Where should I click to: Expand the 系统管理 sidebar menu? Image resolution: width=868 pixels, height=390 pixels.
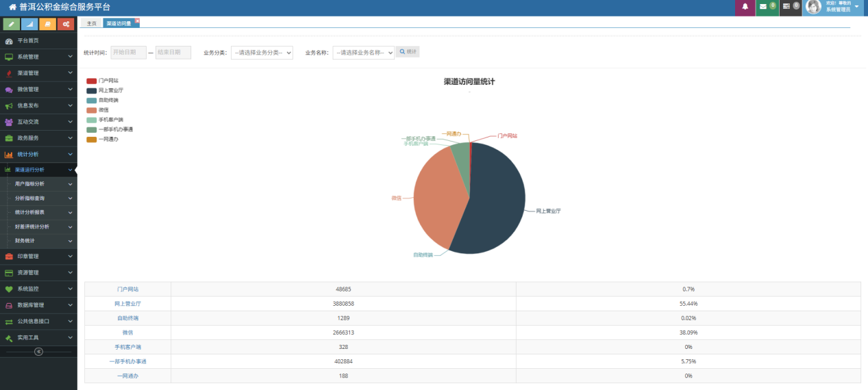[x=38, y=57]
